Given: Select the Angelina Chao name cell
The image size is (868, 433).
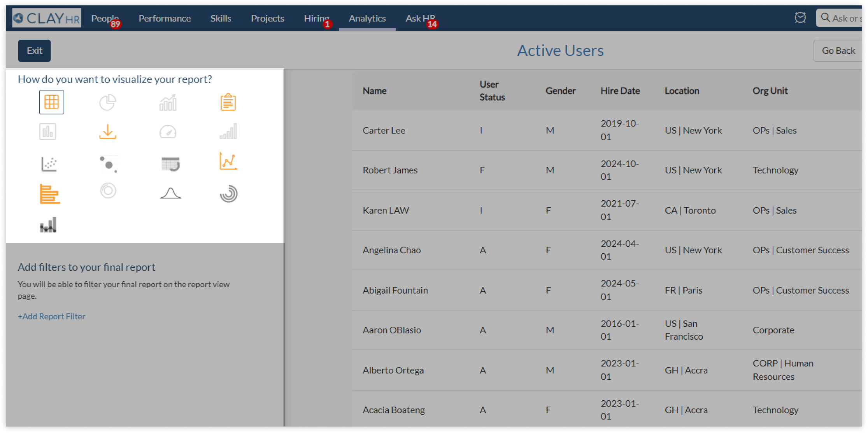Looking at the screenshot, I should [391, 250].
